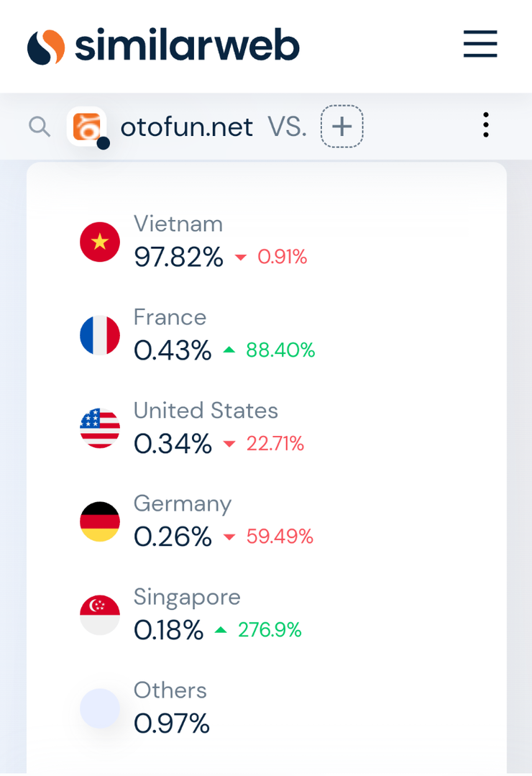Click the Vietnam country label
The width and height of the screenshot is (532, 776).
coord(178,224)
